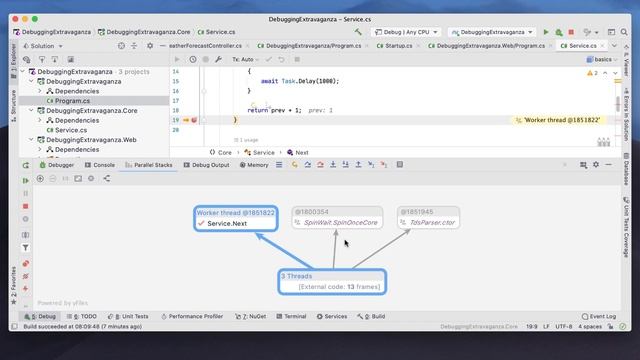Select Program.cs in the Solution tree

72,101
